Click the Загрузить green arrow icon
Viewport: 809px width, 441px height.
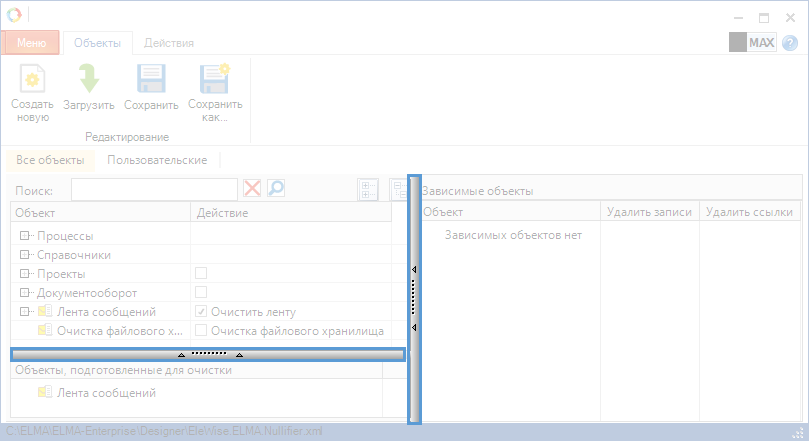point(89,78)
